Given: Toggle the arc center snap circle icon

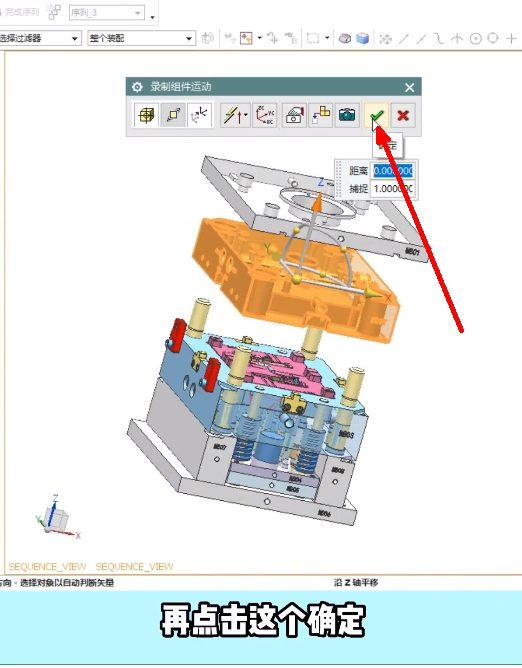Looking at the screenshot, I should click(475, 39).
